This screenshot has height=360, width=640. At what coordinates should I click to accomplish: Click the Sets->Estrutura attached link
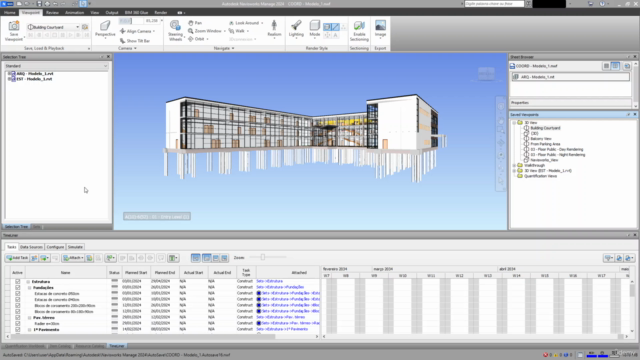269,281
